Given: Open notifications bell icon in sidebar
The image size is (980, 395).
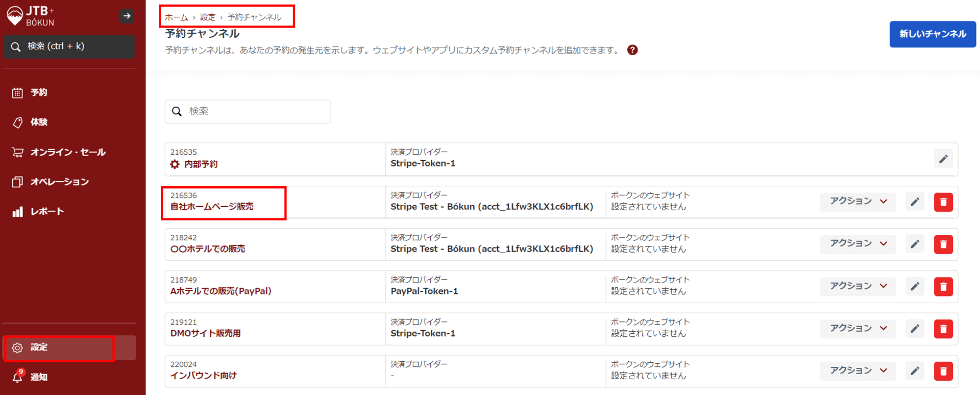Looking at the screenshot, I should pos(18,377).
